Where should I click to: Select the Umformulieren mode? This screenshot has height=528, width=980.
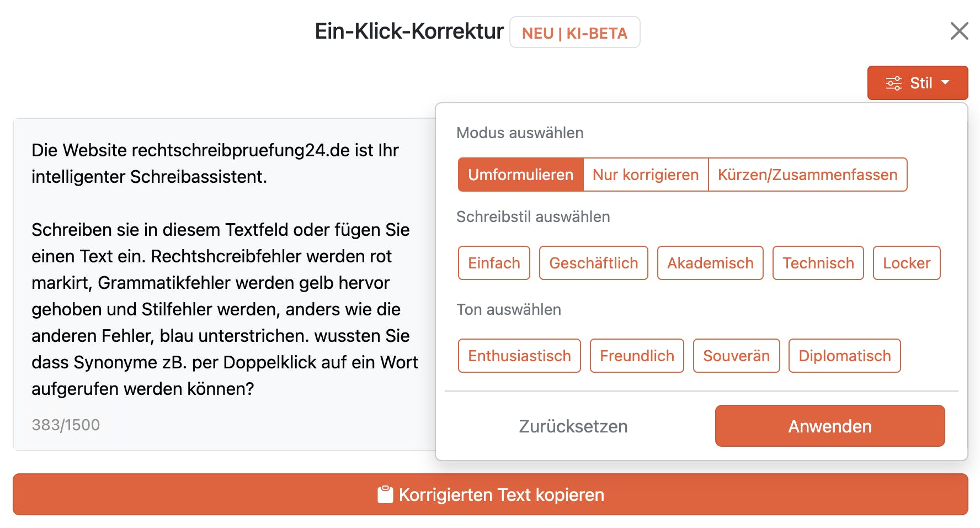[520, 175]
